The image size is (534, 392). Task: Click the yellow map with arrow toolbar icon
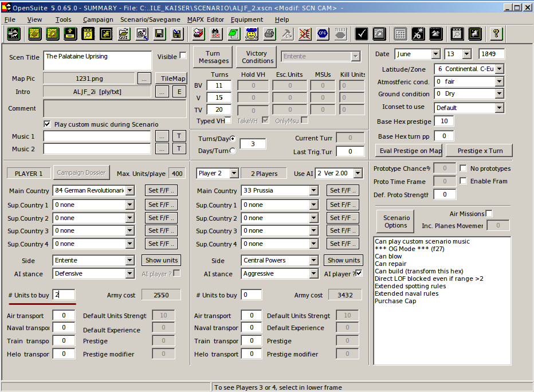click(x=53, y=34)
